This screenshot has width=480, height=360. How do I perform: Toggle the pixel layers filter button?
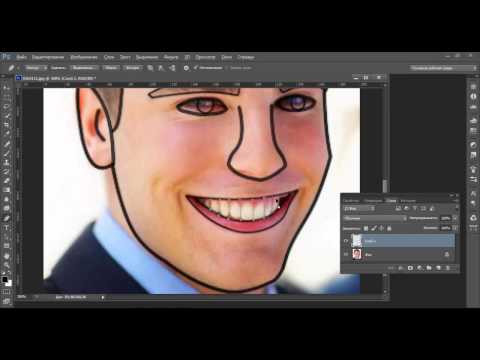398,209
